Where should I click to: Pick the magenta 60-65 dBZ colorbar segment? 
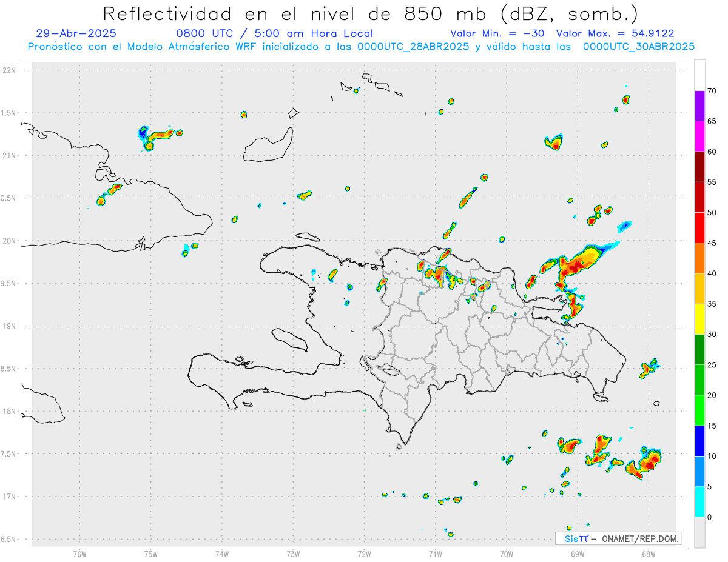(x=699, y=136)
